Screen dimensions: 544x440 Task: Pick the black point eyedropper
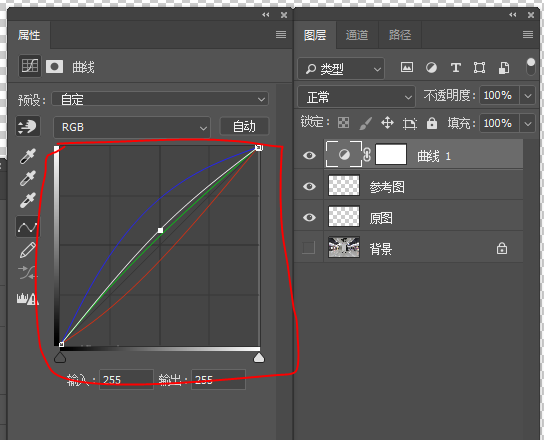[28, 156]
